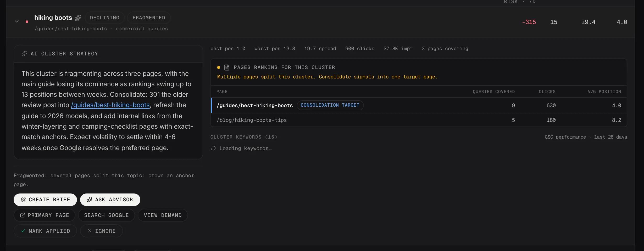Viewport: 644px width, 251px height.
Task: Click the orange warning dot in Pages Ranking header
Action: pos(219,67)
